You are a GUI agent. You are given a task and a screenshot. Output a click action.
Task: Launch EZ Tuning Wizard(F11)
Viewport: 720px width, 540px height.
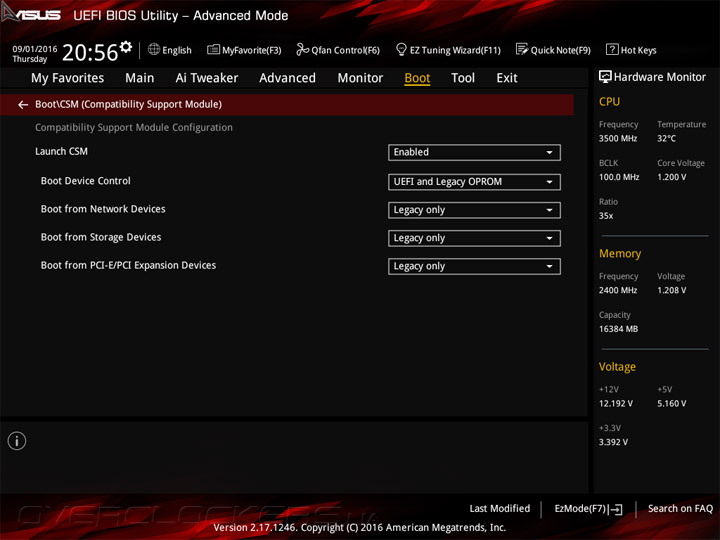click(448, 50)
